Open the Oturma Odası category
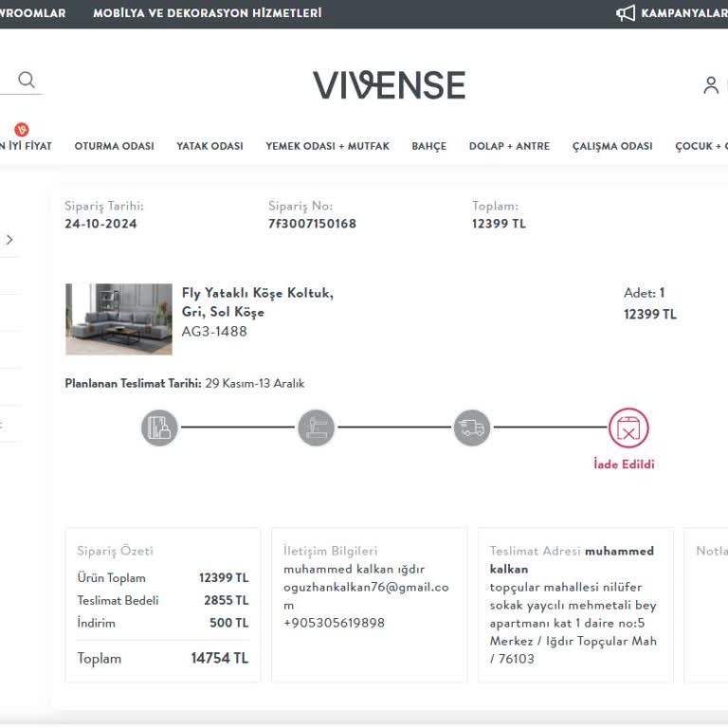Image resolution: width=728 pixels, height=728 pixels. [114, 146]
